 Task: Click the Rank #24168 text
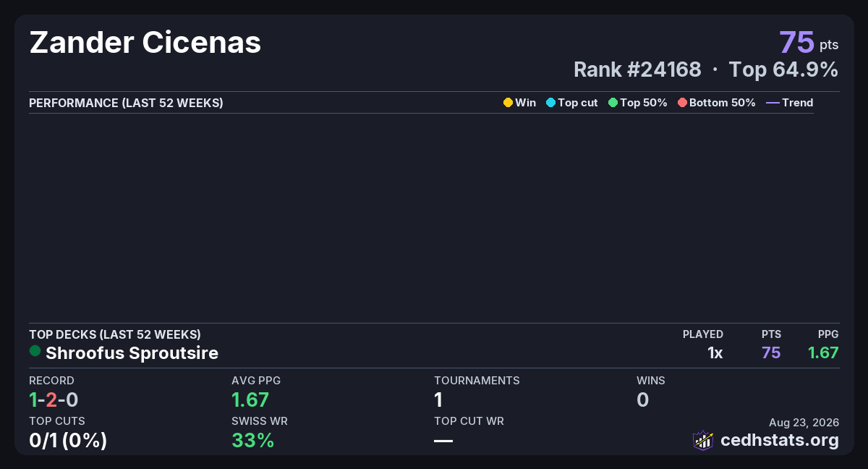(x=637, y=69)
